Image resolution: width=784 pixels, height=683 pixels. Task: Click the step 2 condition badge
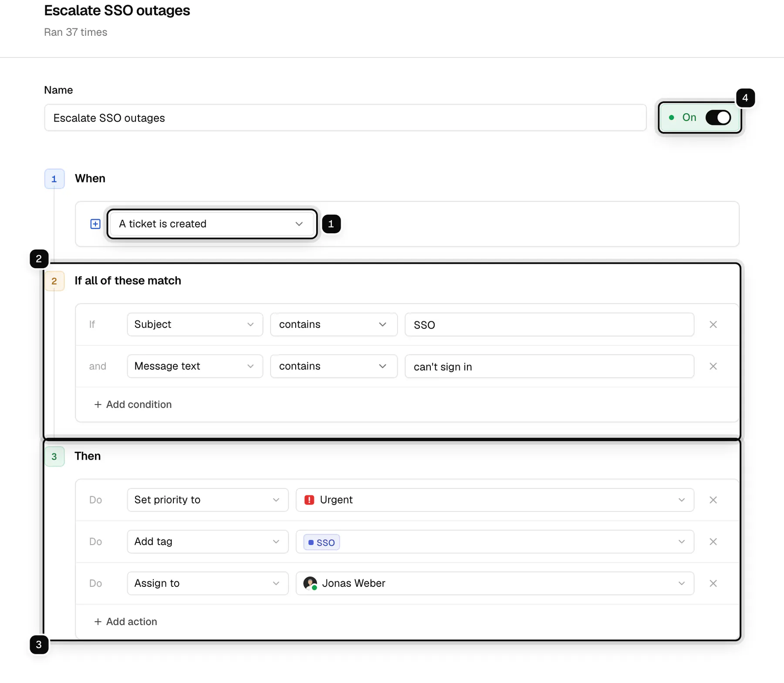tap(54, 281)
